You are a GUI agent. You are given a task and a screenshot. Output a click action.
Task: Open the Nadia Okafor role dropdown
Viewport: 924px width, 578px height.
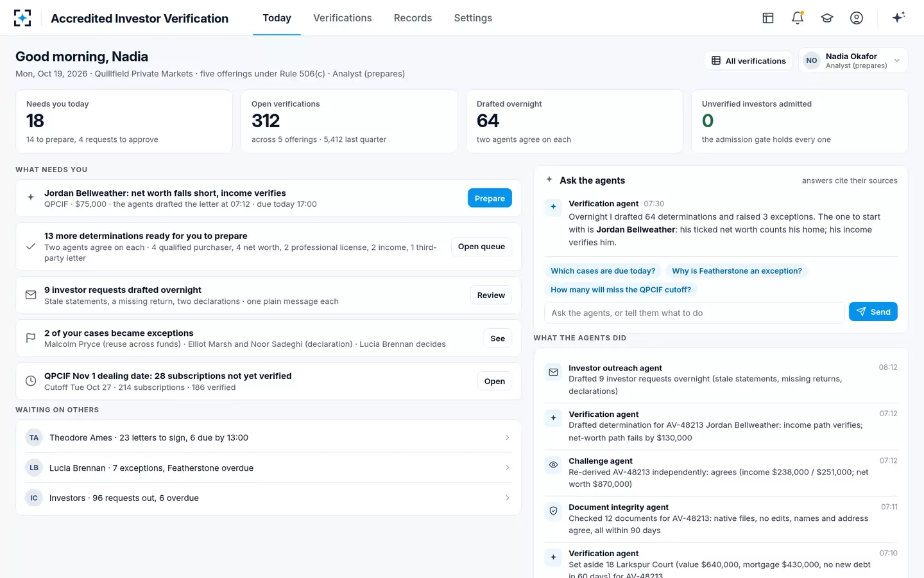853,60
